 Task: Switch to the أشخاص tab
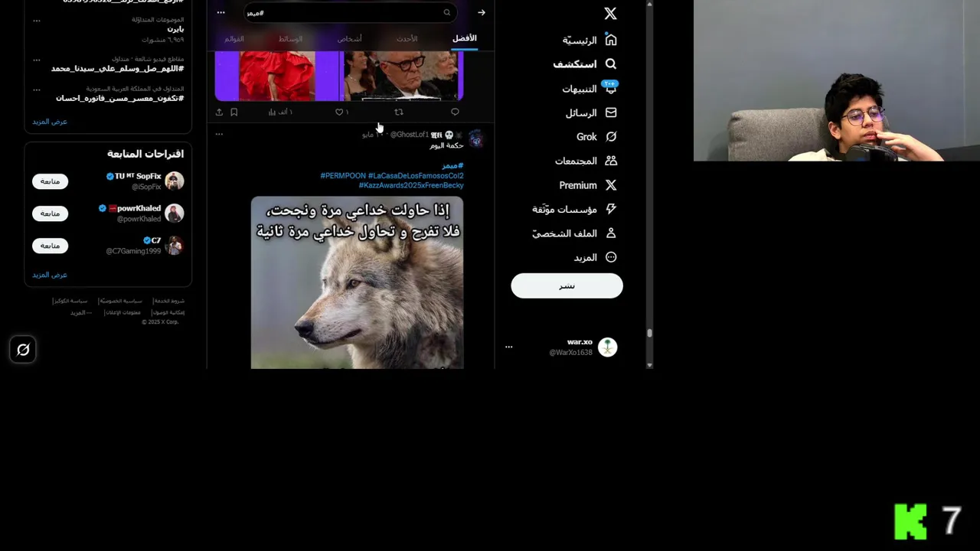350,38
